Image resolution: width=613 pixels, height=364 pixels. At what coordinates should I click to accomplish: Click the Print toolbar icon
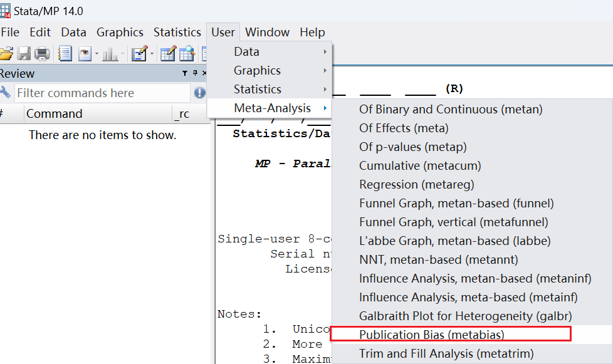click(42, 53)
